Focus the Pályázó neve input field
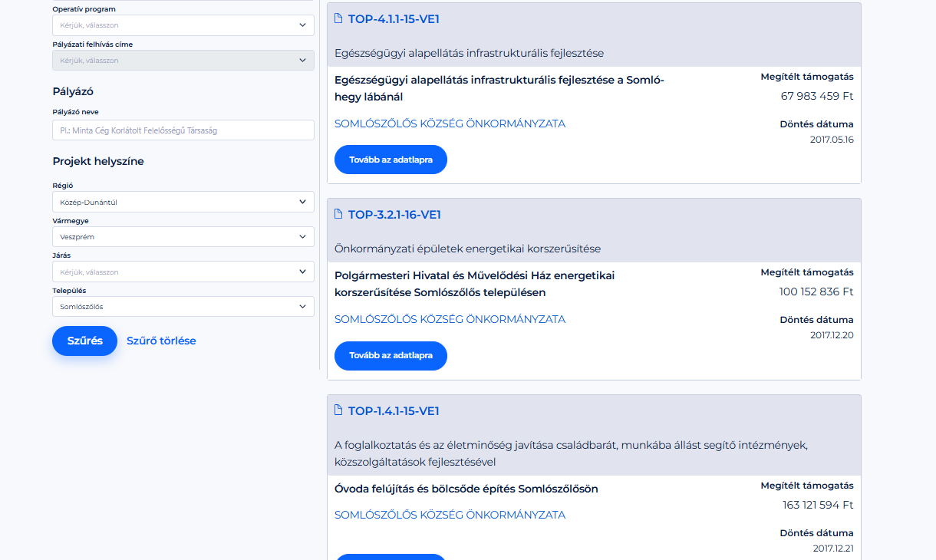 click(183, 130)
